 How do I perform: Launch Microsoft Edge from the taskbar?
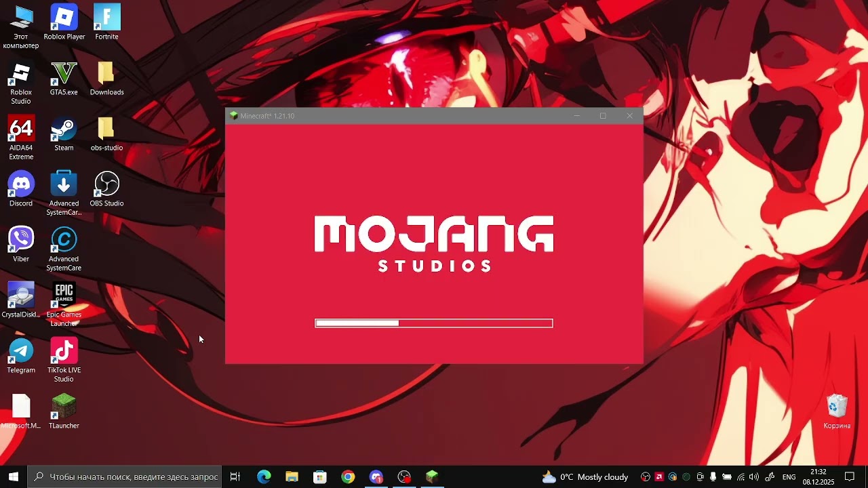tap(264, 477)
